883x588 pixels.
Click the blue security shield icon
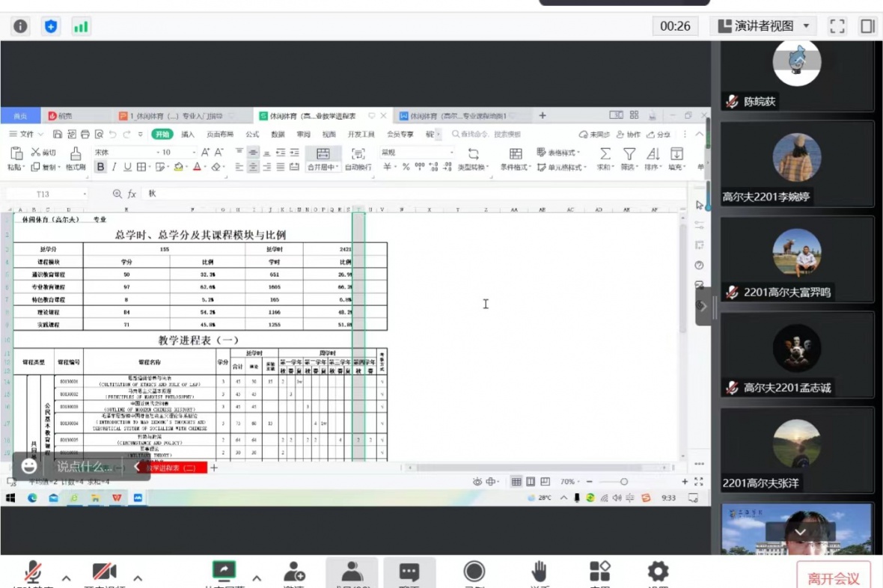coord(50,27)
